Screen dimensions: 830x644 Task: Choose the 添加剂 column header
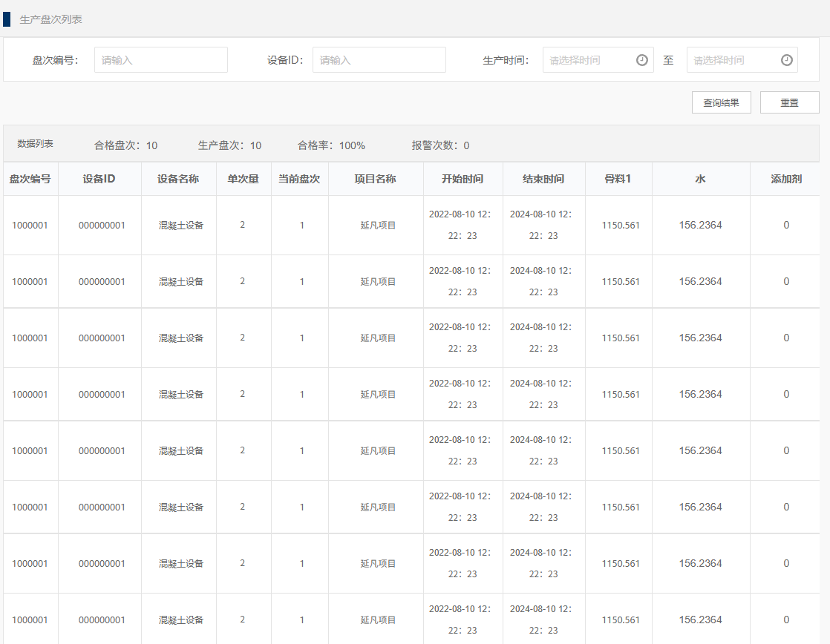click(786, 179)
